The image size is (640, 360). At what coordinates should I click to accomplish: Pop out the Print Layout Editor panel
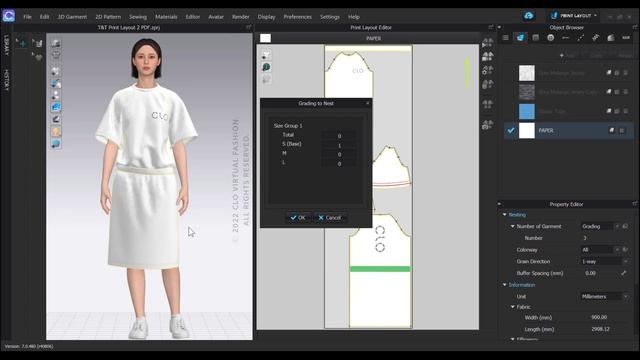(491, 27)
